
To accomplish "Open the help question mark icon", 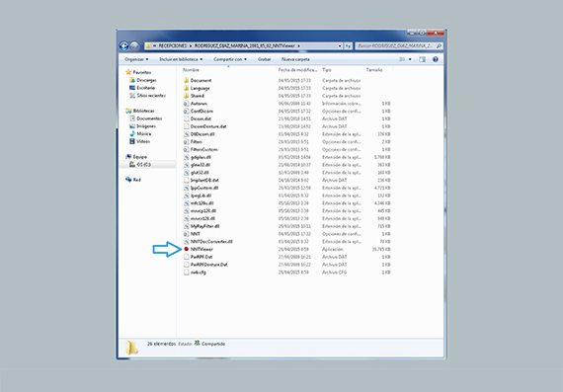I will (x=436, y=59).
